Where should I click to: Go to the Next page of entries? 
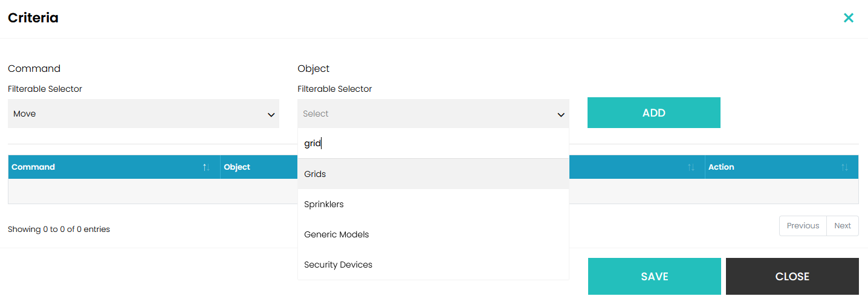[843, 226]
